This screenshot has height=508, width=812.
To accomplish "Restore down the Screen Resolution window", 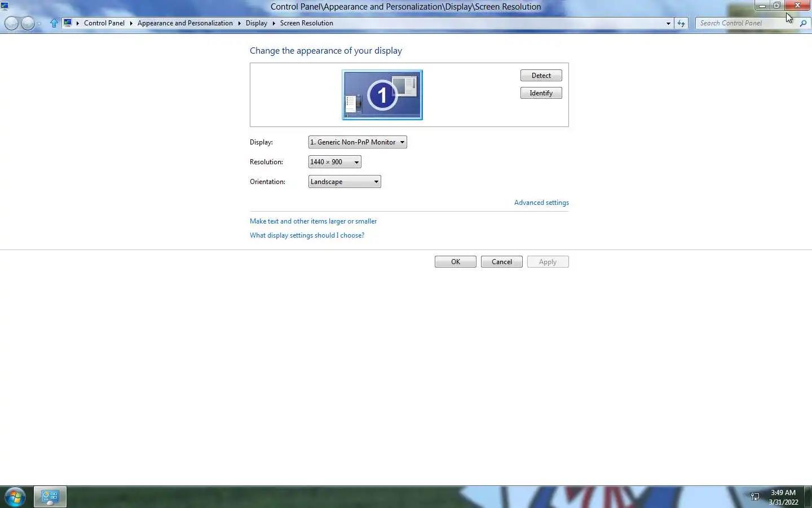I will click(777, 6).
